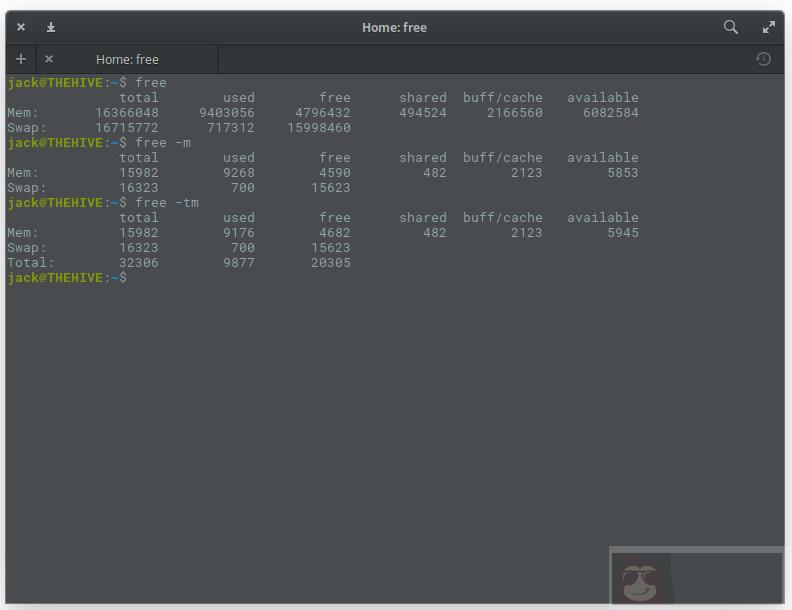The height and width of the screenshot is (610, 792).
Task: Close the terminal window with X icon
Action: click(21, 27)
